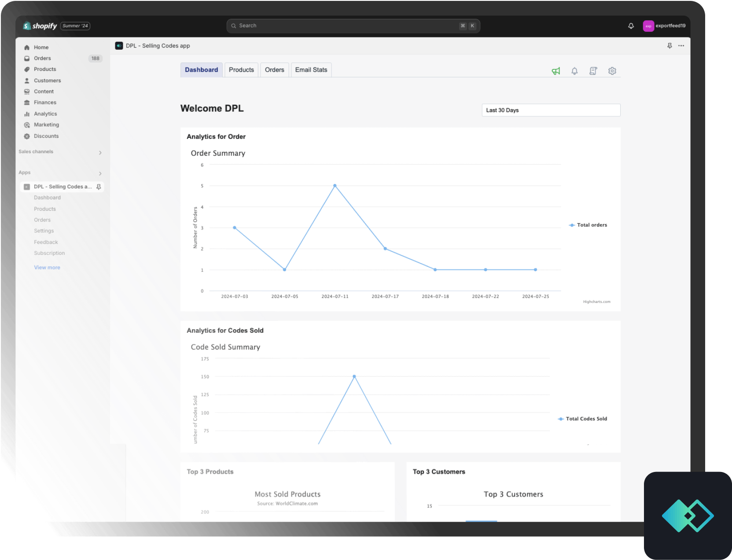The width and height of the screenshot is (732, 560).
Task: Click the Shopify top bar notification bell
Action: pos(631,26)
